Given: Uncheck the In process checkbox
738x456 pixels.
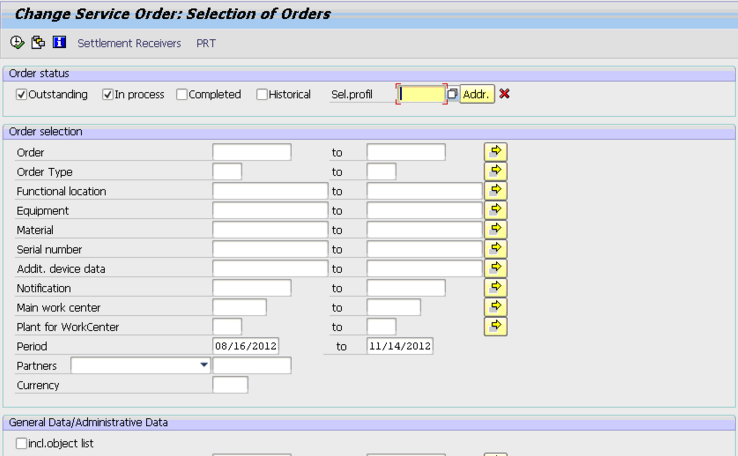Looking at the screenshot, I should tap(108, 95).
